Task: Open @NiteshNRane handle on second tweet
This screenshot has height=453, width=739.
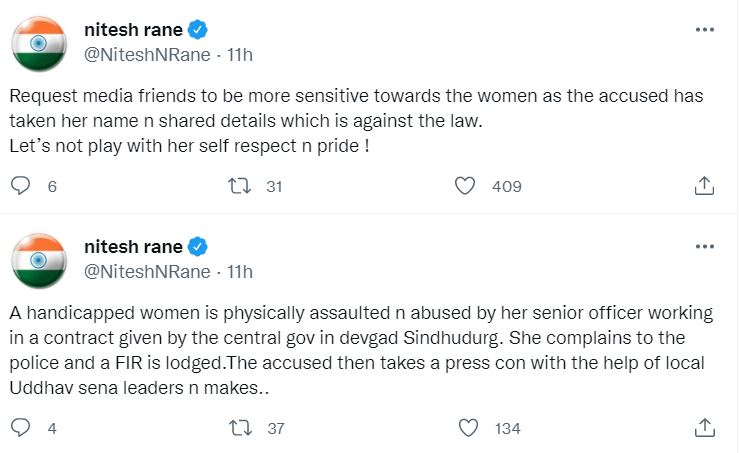Action: pos(147,271)
